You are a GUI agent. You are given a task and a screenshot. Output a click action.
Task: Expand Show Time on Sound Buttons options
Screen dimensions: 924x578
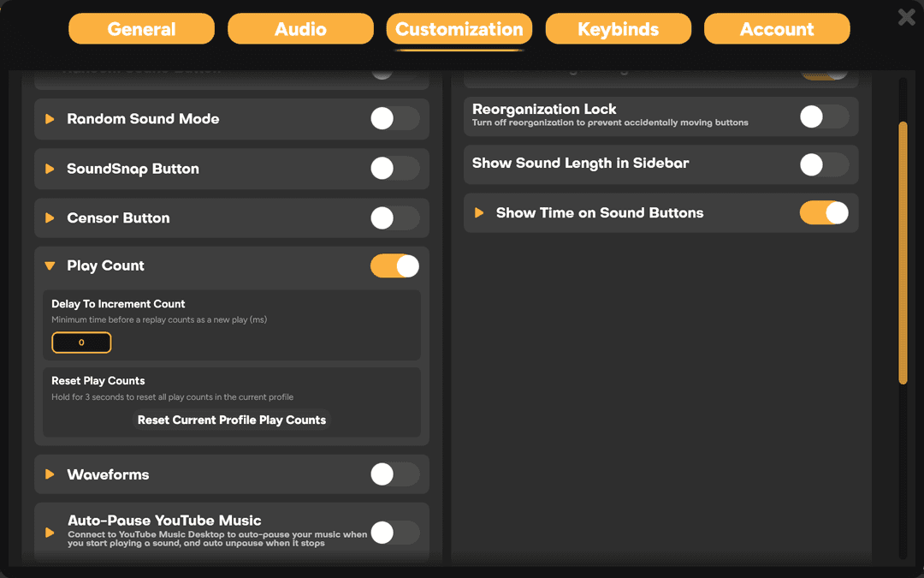click(478, 212)
